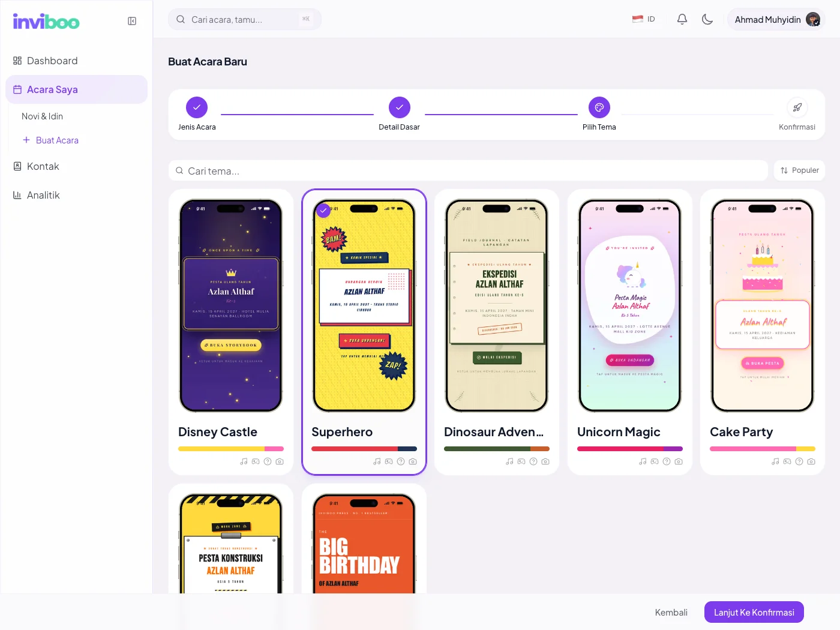The height and width of the screenshot is (630, 840).
Task: Focus the Cari acara, tamu search box
Action: pyautogui.click(x=245, y=19)
